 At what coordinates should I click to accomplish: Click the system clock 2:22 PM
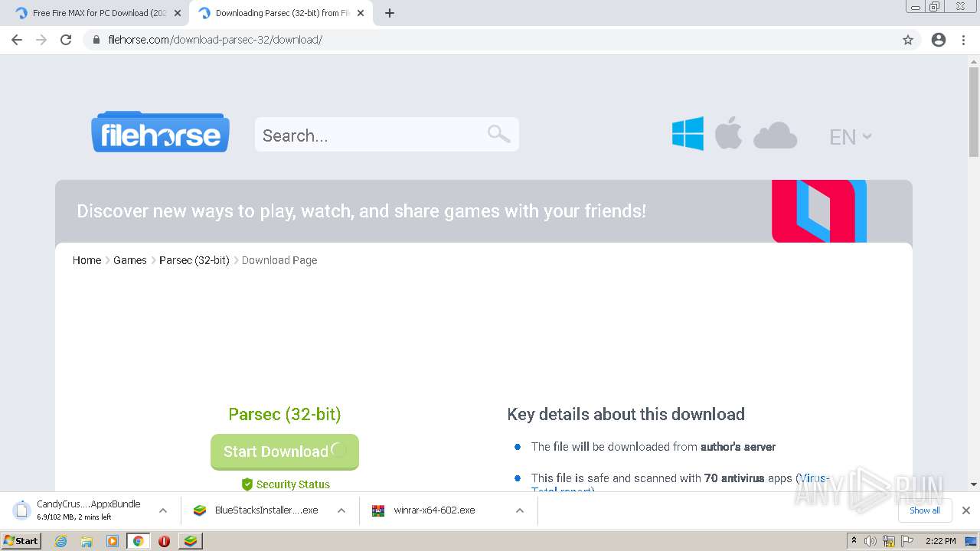(940, 541)
